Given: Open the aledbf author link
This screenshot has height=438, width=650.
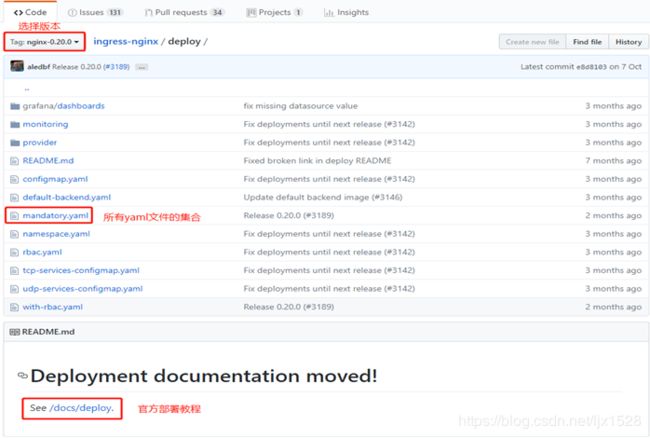Looking at the screenshot, I should coord(39,67).
